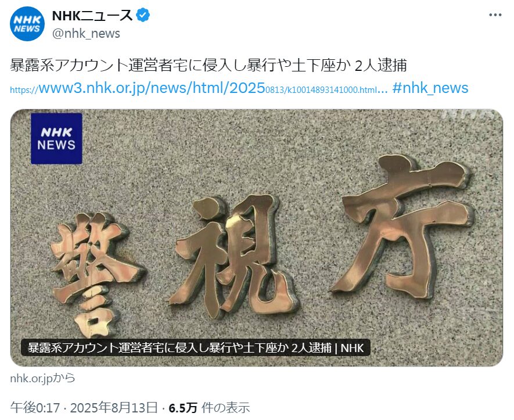
Task: Click the 2人逮捕 text in tweet
Action: tap(380, 65)
